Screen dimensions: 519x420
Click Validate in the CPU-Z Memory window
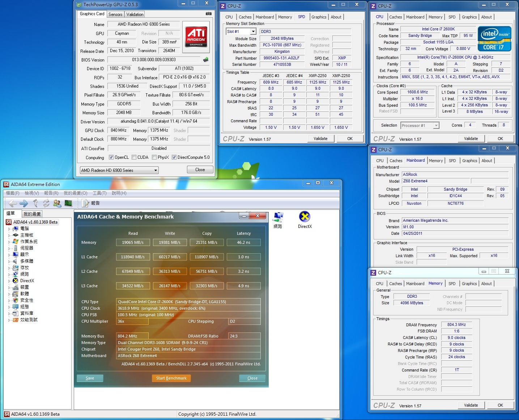471,405
